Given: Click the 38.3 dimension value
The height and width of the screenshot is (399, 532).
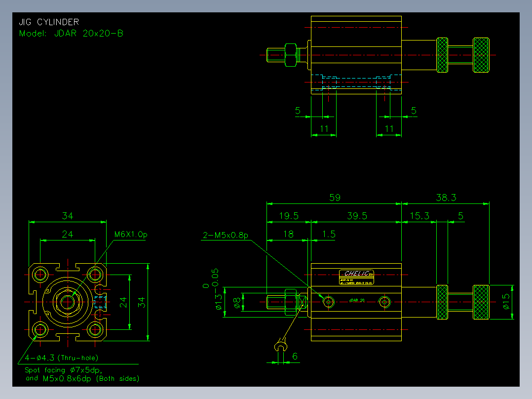Looking at the screenshot, I should (446, 198).
